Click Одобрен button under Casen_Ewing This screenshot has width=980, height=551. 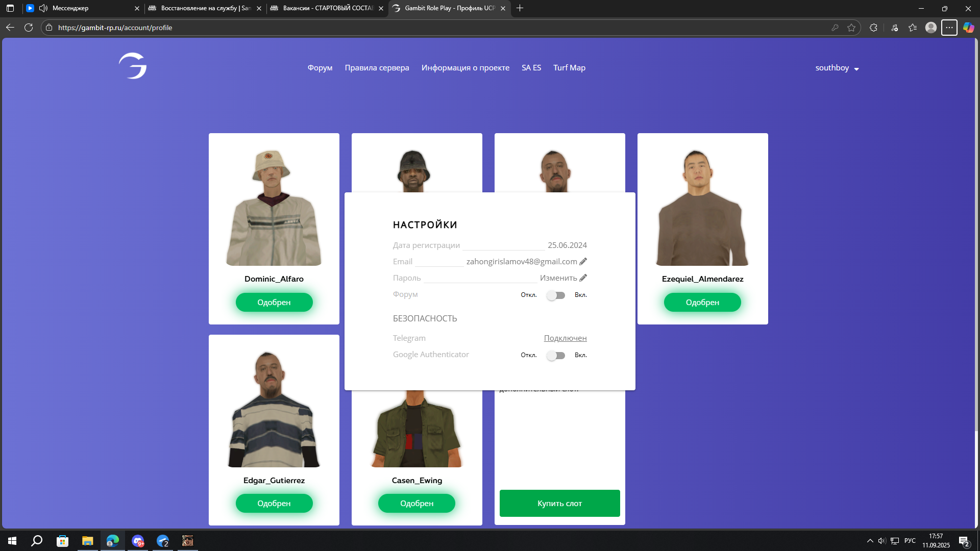(x=416, y=503)
